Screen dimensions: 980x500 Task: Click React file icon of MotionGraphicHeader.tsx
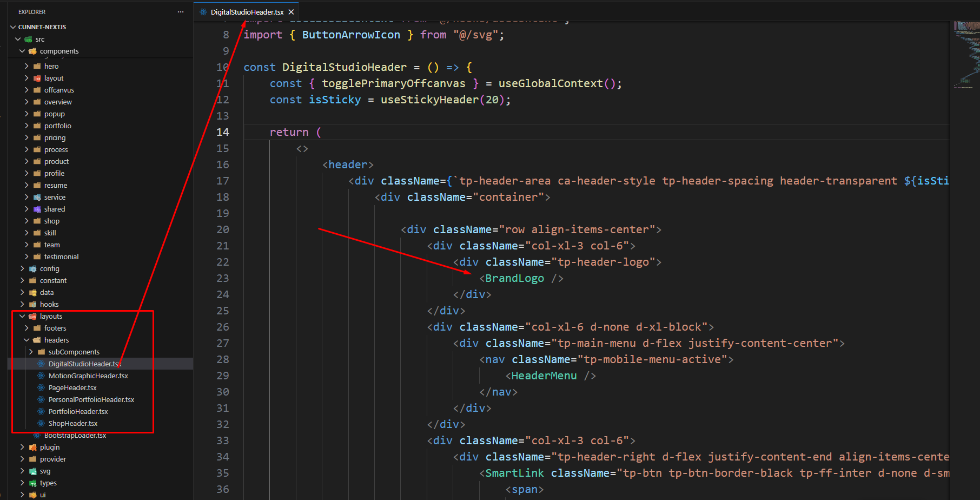(x=41, y=376)
